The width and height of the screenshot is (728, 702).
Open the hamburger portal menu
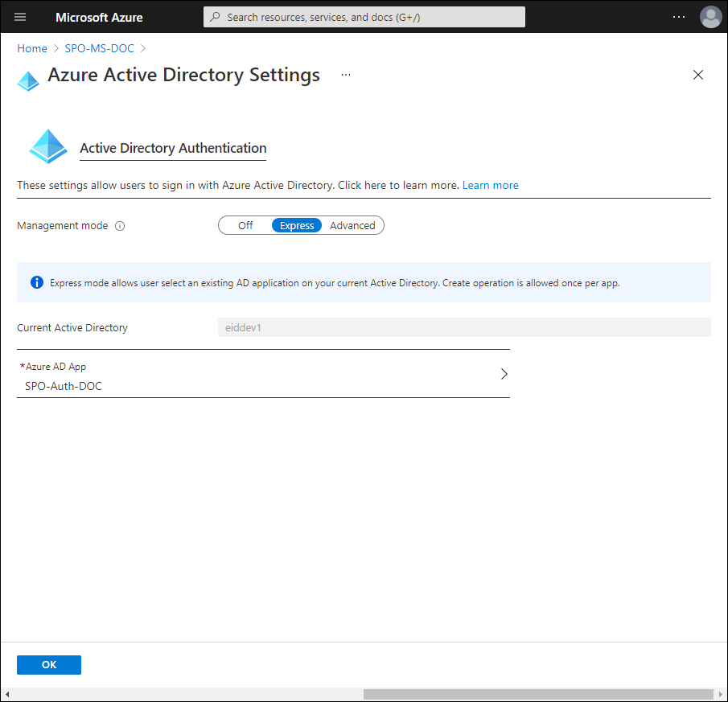click(20, 17)
